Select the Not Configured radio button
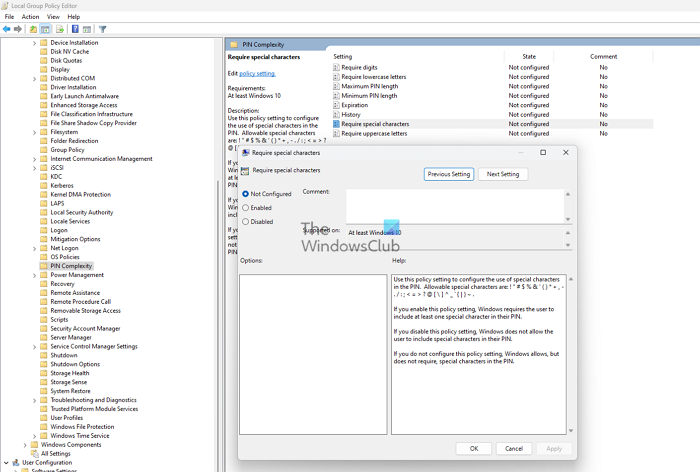Viewport: 700px width, 472px height. 246,194
